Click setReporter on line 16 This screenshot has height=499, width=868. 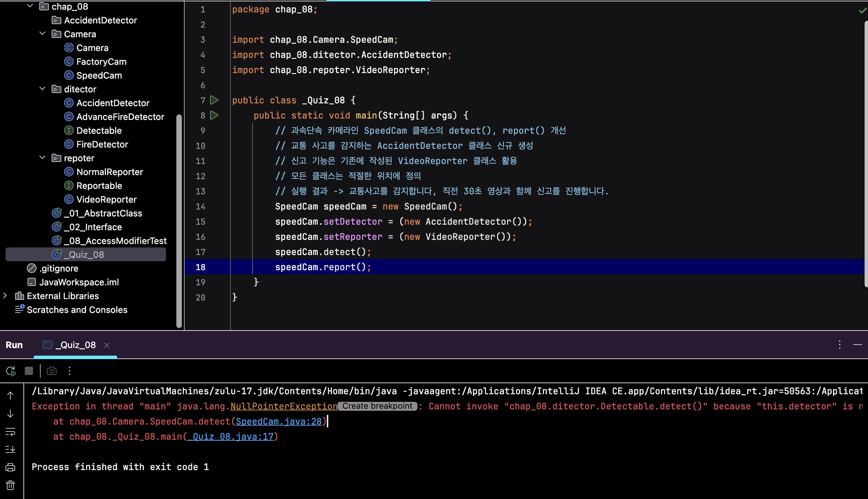pos(353,237)
